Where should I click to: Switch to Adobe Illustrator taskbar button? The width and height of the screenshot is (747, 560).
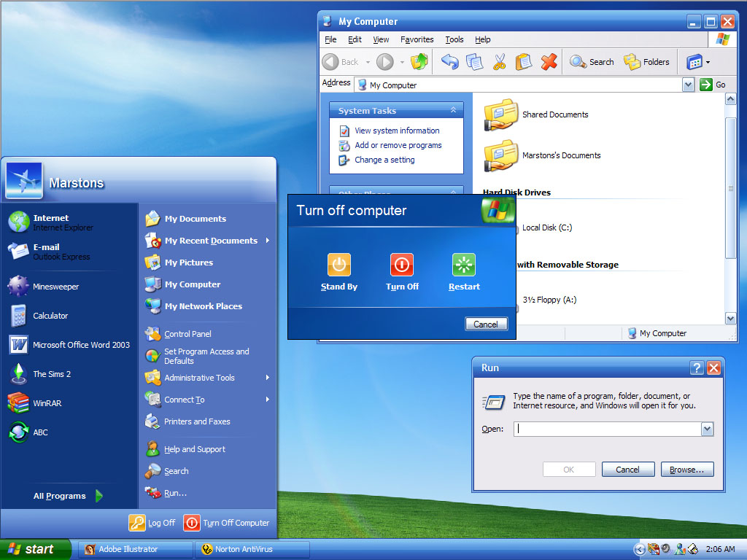[x=136, y=549]
